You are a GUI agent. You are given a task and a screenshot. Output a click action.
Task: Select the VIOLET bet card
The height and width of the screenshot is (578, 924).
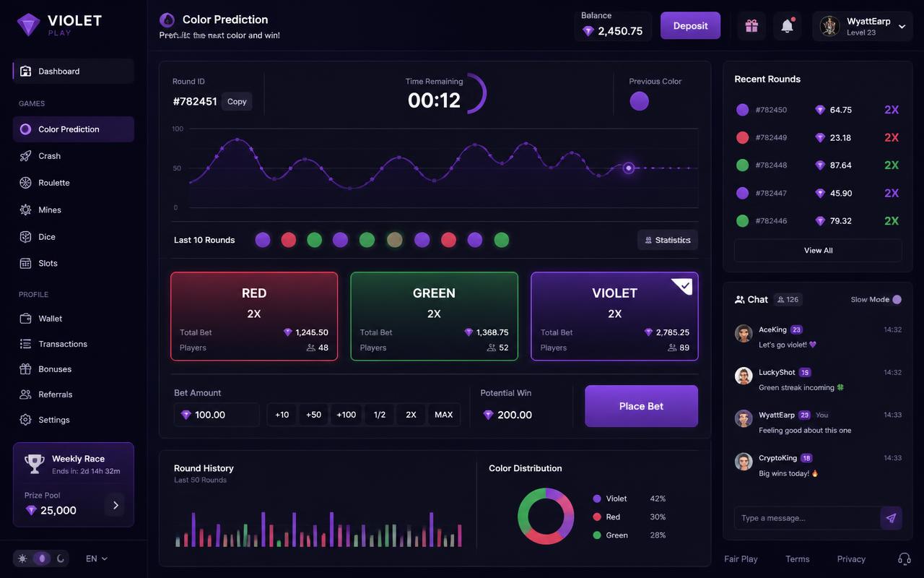[x=614, y=316]
